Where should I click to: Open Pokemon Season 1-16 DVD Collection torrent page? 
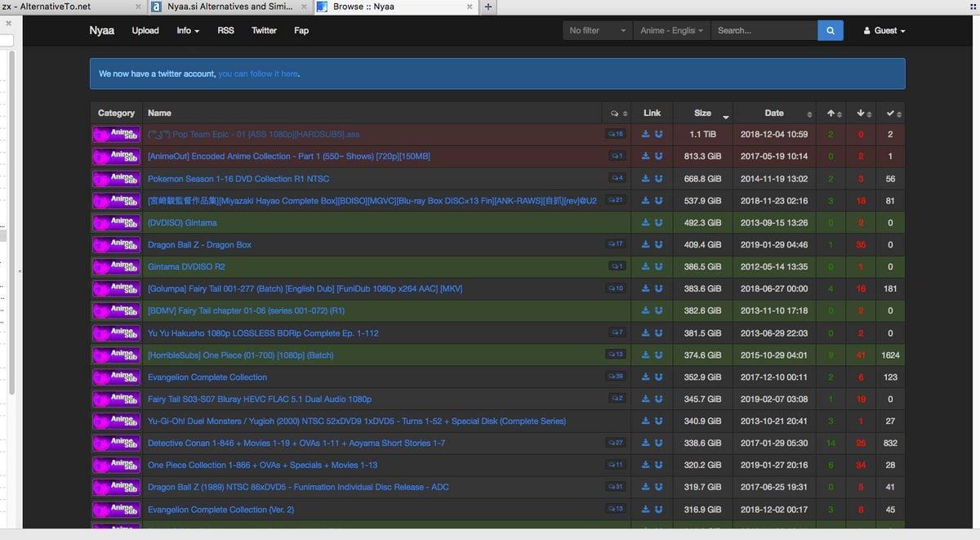point(238,178)
